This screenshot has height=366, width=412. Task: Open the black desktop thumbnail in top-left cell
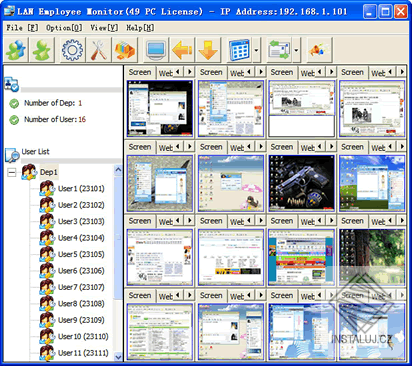160,108
